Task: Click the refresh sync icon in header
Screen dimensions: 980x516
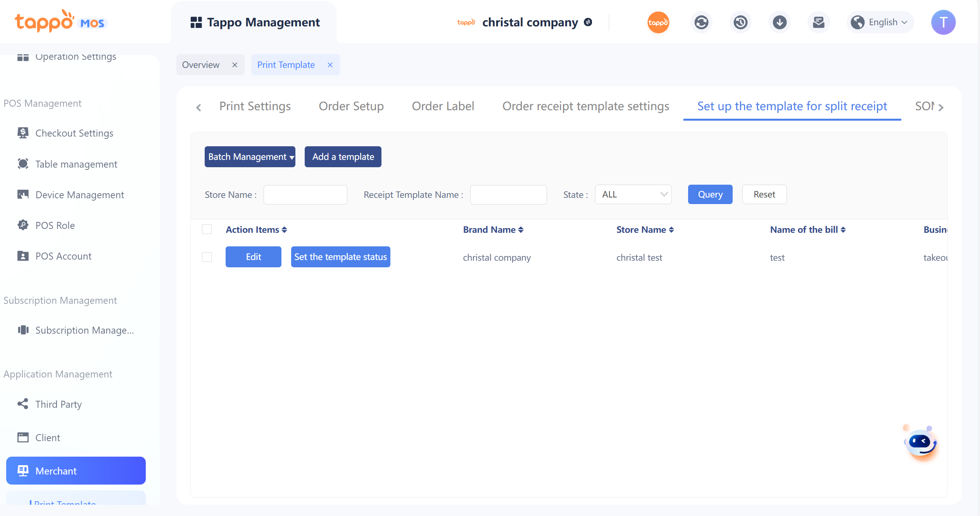Action: tap(701, 23)
